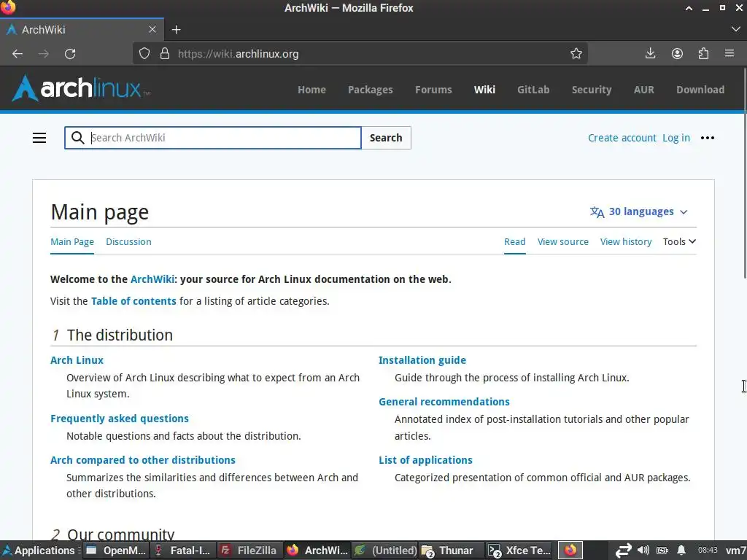
Task: Open the extensions puzzle-piece icon
Action: (703, 53)
